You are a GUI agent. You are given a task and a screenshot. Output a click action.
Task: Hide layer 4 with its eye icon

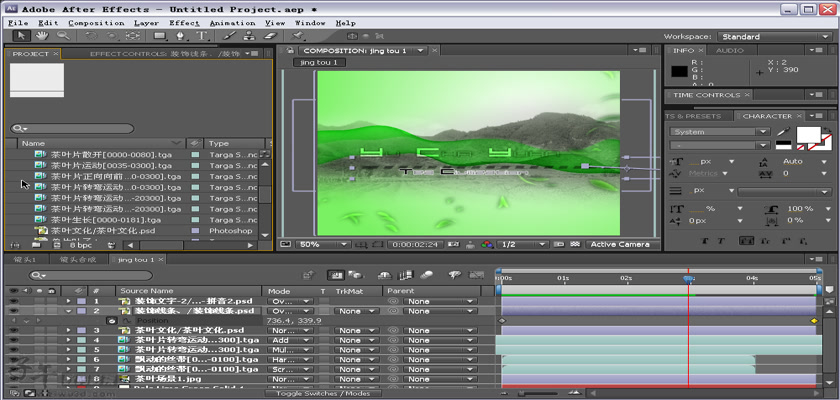[14, 340]
